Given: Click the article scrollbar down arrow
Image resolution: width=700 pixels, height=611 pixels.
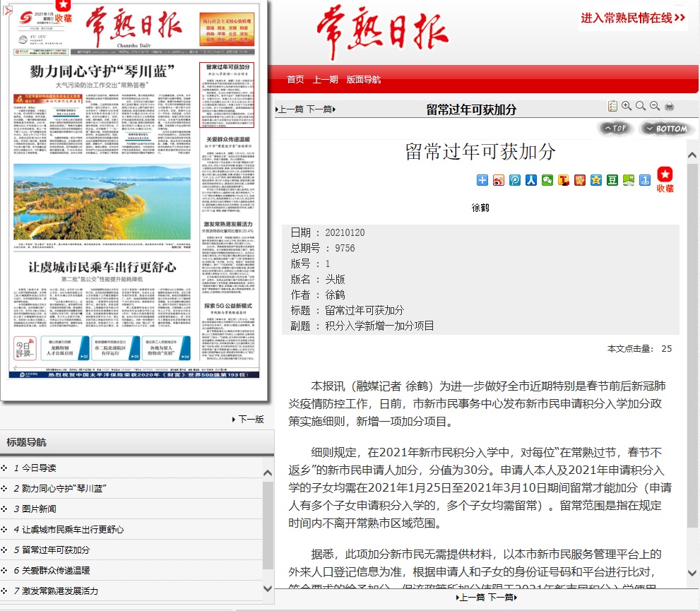Looking at the screenshot, I should click(692, 573).
